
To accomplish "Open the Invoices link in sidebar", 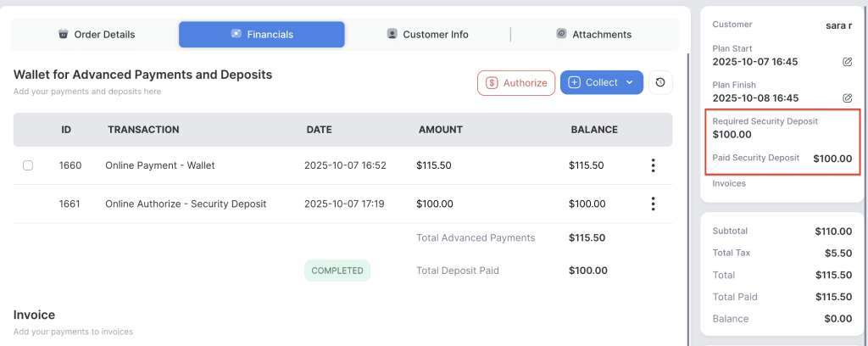I will 730,183.
